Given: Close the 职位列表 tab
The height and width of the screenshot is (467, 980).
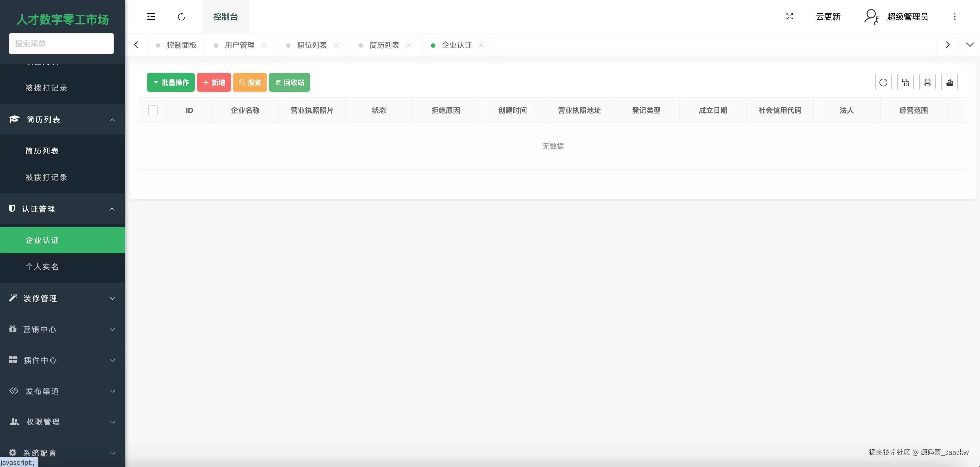Looking at the screenshot, I should tap(336, 45).
